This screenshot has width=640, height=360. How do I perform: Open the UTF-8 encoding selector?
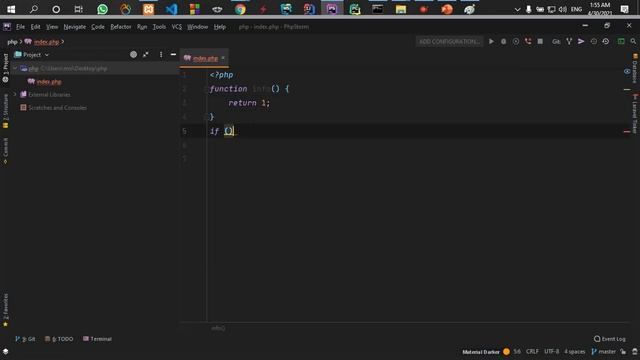(551, 351)
